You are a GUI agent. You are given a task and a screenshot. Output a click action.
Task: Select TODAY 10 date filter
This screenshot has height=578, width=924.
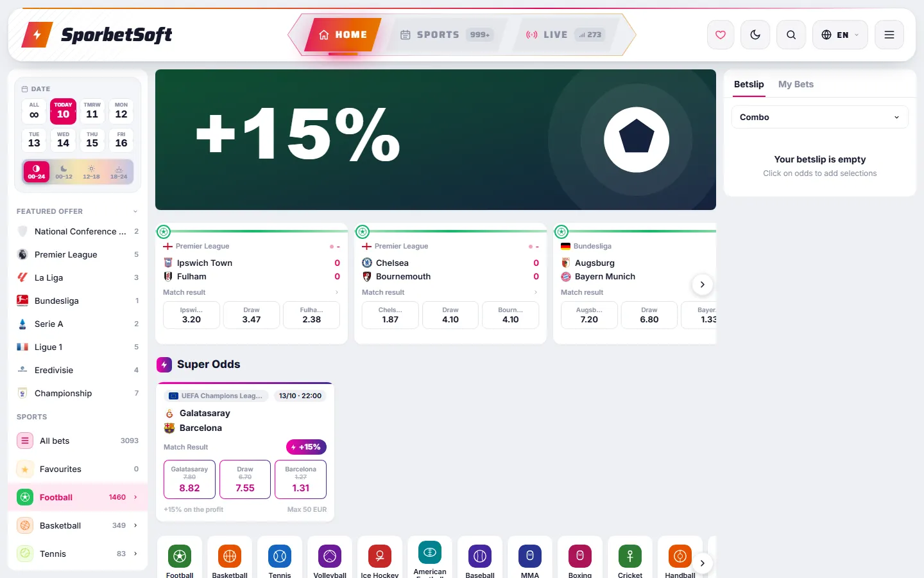[x=63, y=111]
